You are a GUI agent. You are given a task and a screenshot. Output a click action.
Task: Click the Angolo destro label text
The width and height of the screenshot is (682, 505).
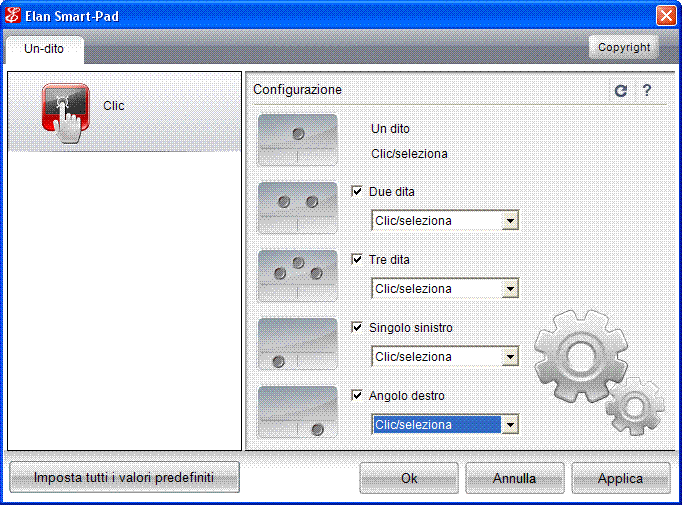tap(407, 396)
